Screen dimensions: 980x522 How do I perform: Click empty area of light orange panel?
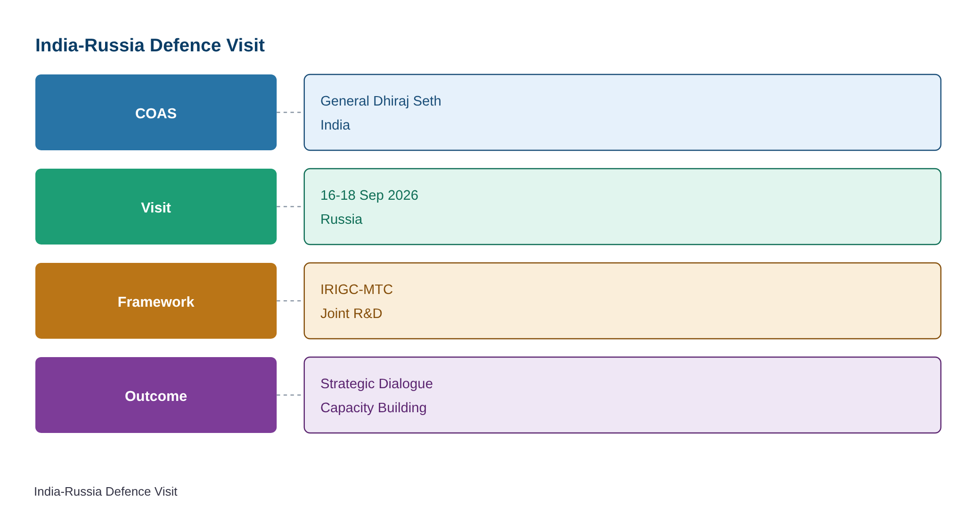pos(683,301)
